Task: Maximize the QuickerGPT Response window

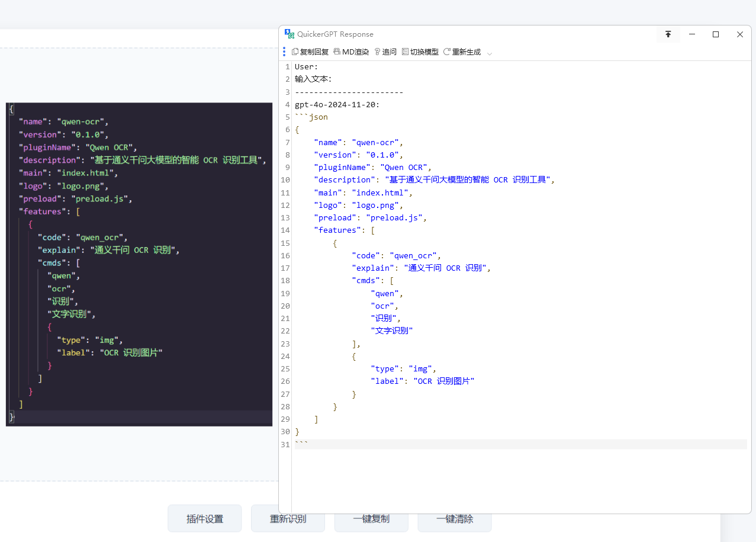Action: click(716, 34)
